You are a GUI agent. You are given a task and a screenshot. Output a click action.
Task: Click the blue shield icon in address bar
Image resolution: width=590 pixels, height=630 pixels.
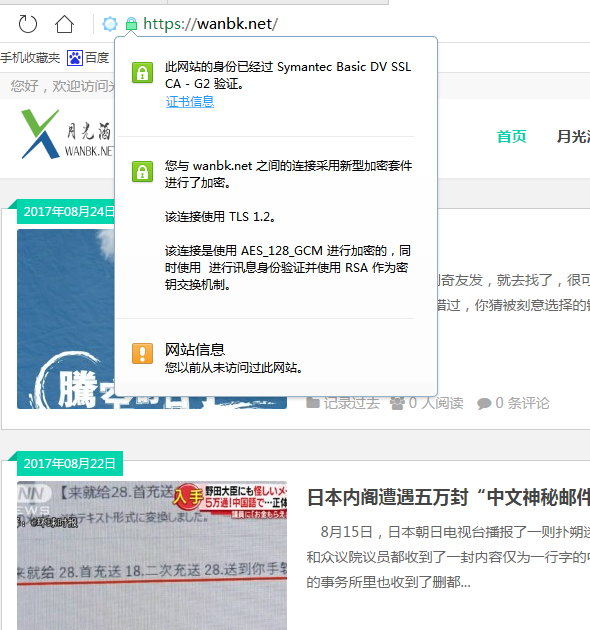(x=110, y=24)
